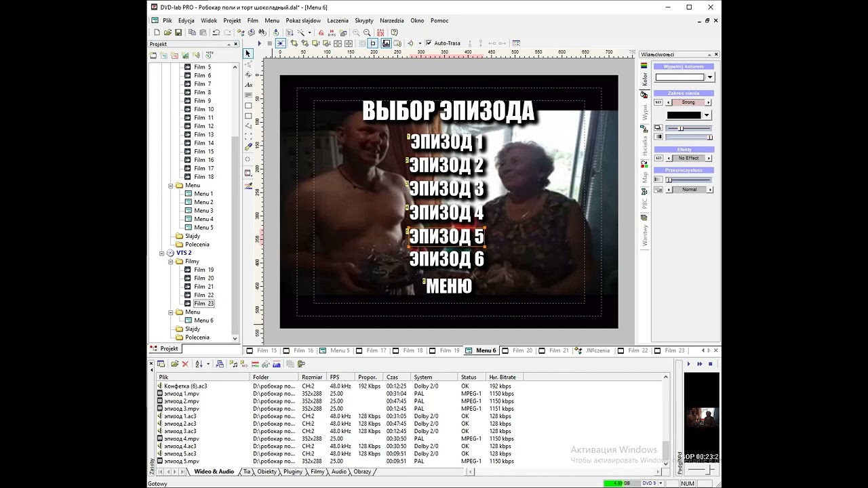Collapse the Filmy folder under VTS 2
868x488 pixels.
tap(171, 261)
